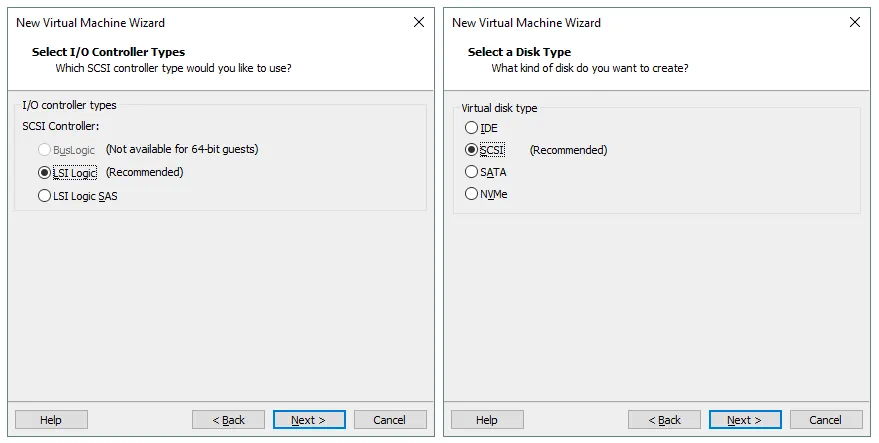Select the NVMe virtual disk type
The image size is (879, 443).
click(x=472, y=194)
